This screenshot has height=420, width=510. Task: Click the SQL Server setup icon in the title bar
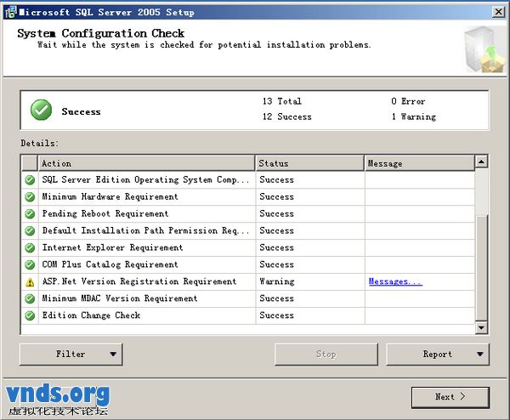click(10, 12)
